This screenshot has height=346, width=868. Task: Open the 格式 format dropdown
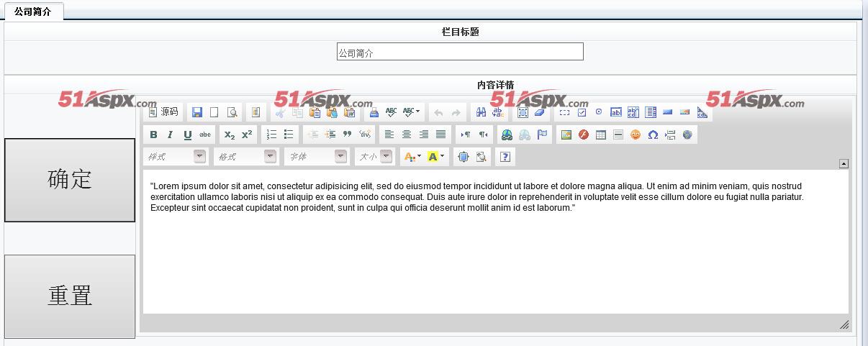click(x=246, y=156)
